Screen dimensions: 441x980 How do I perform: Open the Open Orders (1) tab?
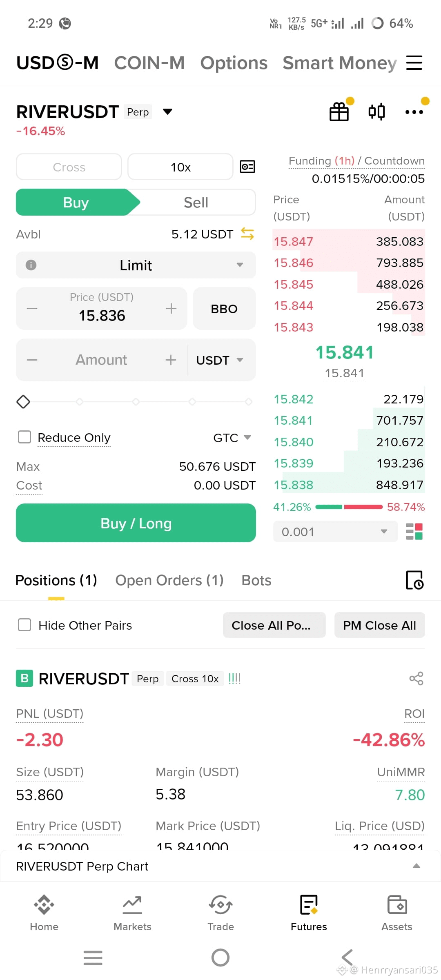click(x=169, y=580)
